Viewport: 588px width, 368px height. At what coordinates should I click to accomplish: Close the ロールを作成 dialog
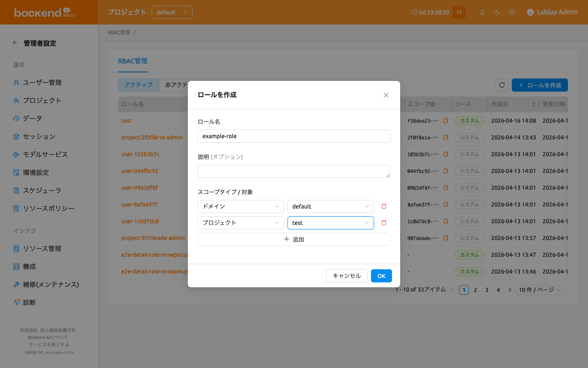point(386,95)
